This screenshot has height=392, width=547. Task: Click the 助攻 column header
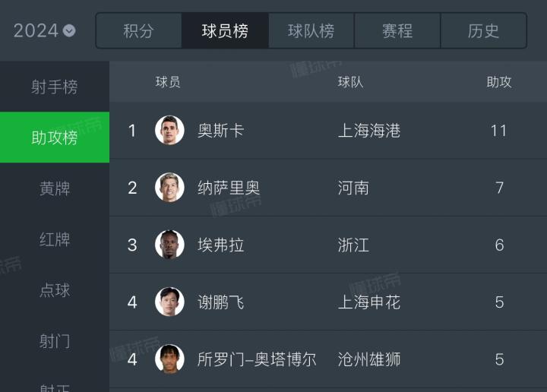tap(499, 82)
